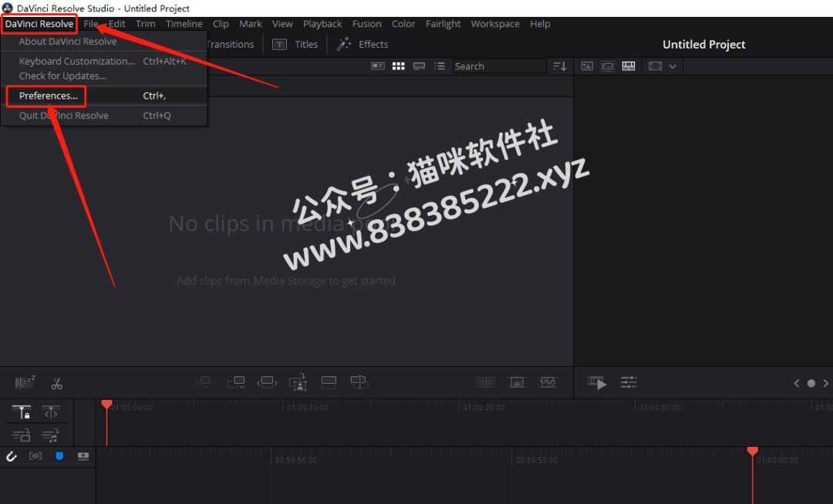Open the boring detector tool
The height and width of the screenshot is (504, 833).
[x=25, y=382]
